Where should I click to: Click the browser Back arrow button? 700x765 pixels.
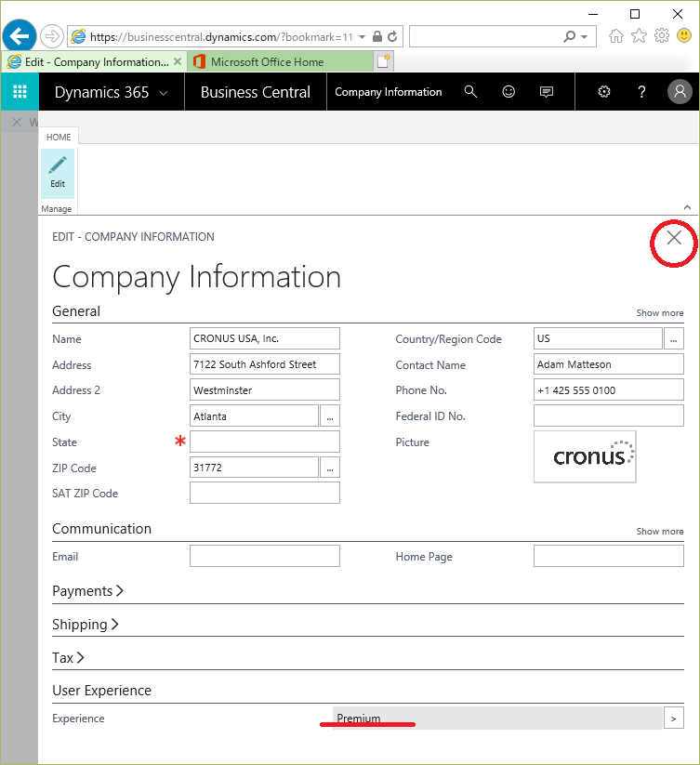[x=20, y=36]
